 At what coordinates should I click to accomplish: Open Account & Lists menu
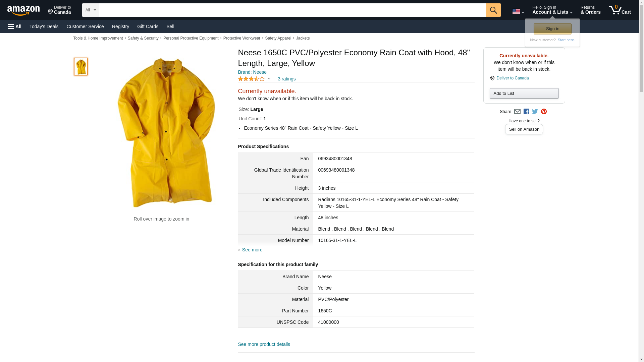click(x=552, y=10)
